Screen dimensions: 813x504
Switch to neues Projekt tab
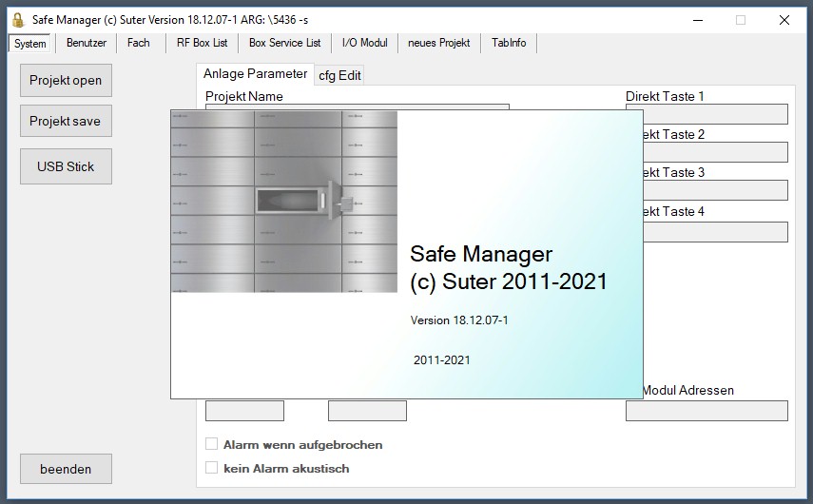[438, 43]
